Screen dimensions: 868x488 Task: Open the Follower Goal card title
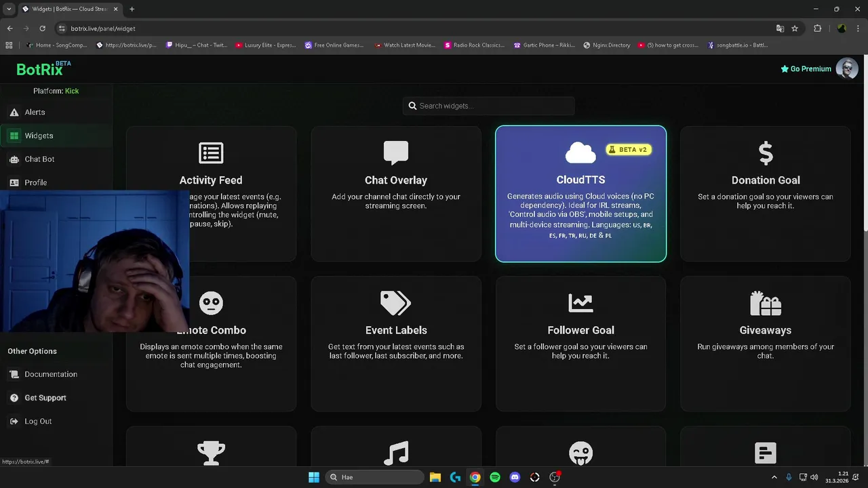[580, 330]
